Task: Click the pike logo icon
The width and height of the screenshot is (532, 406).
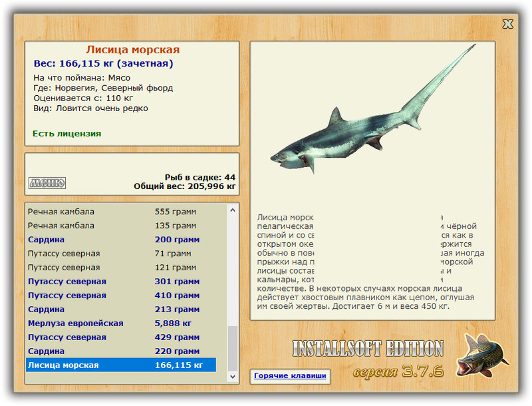Action: 481,355
